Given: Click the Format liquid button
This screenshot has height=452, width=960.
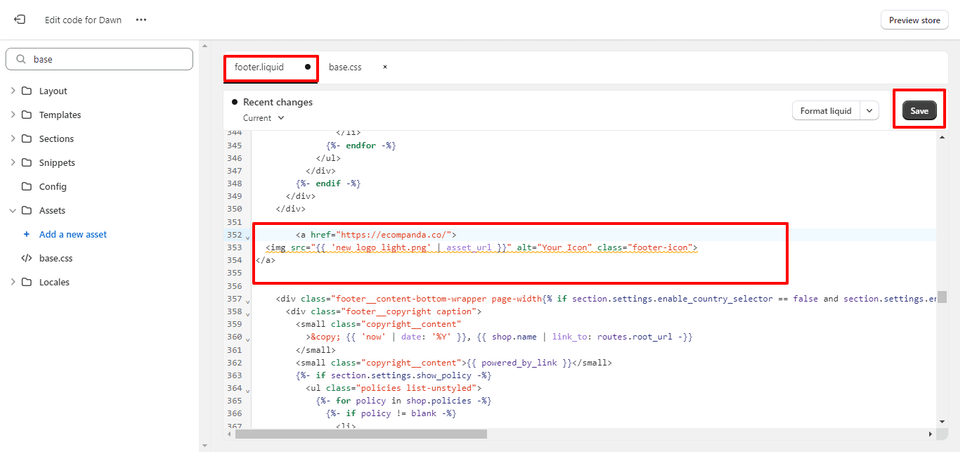Looking at the screenshot, I should (826, 111).
